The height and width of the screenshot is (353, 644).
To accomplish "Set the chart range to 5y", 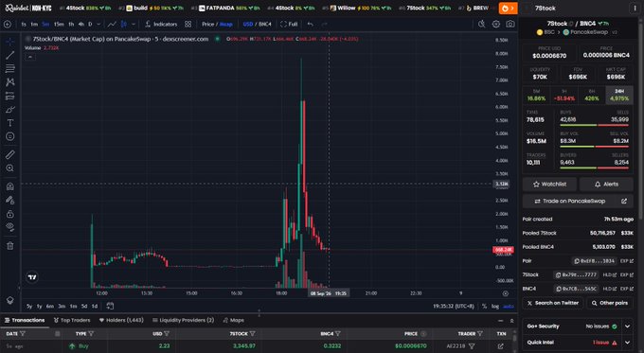I will (x=29, y=307).
